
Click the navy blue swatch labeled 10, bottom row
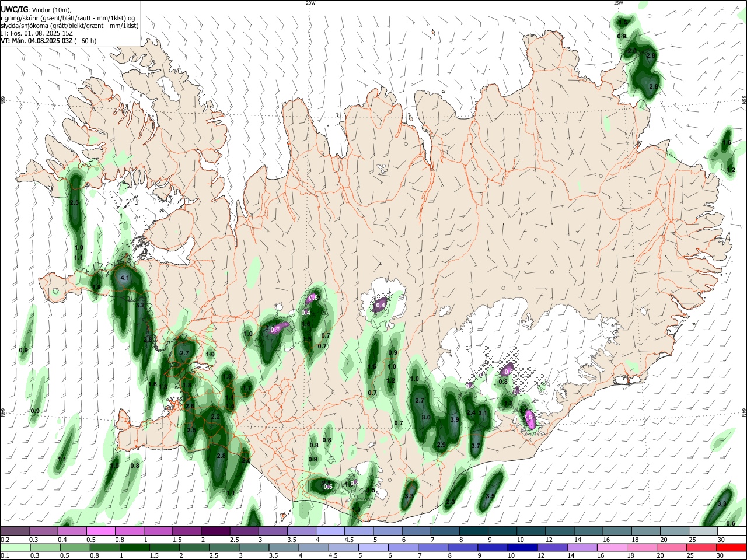pyautogui.click(x=522, y=548)
